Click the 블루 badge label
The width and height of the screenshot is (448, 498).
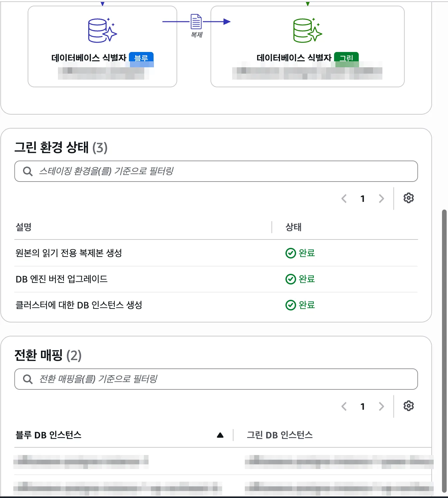point(141,58)
